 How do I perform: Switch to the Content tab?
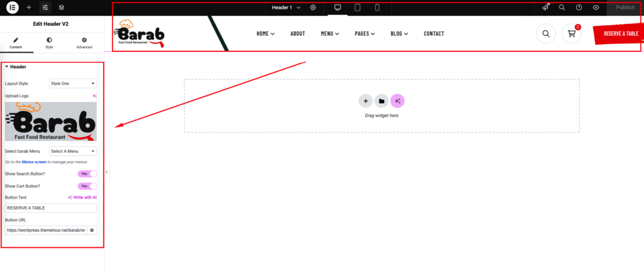16,43
